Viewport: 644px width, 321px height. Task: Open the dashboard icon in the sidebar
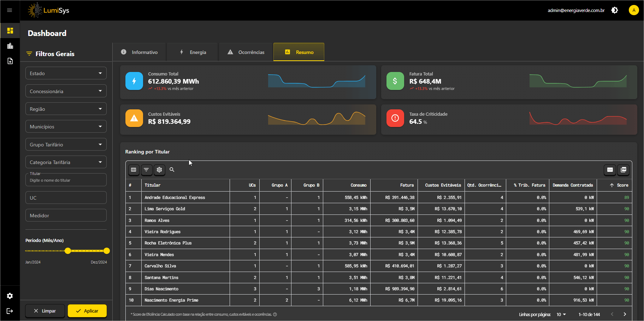(10, 30)
